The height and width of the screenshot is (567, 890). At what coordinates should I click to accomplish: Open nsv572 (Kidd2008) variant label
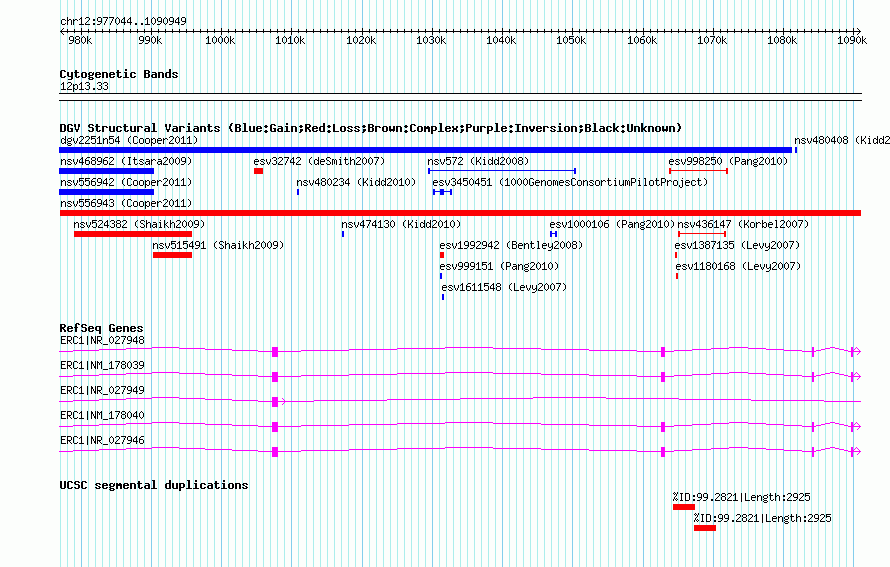pos(478,161)
